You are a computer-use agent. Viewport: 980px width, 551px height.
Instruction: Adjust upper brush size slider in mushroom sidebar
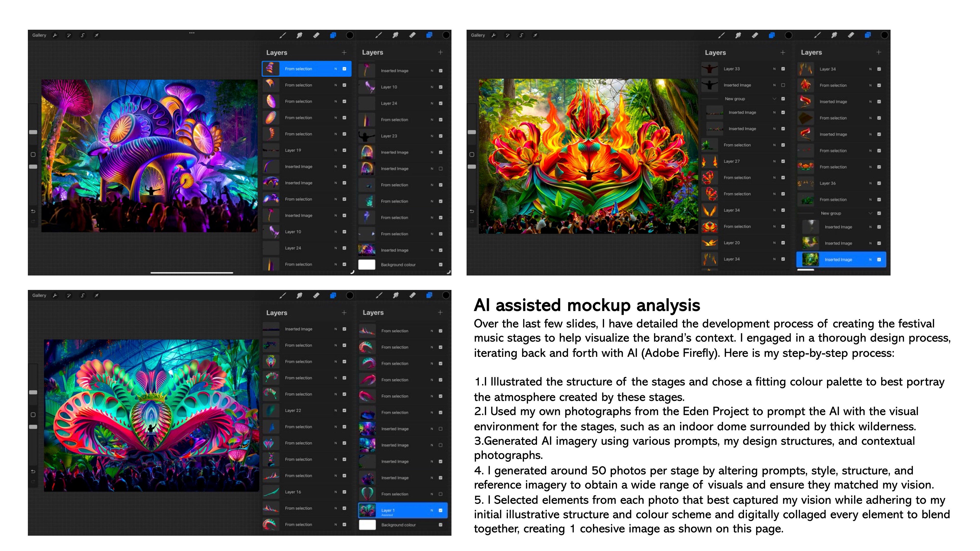(x=33, y=132)
